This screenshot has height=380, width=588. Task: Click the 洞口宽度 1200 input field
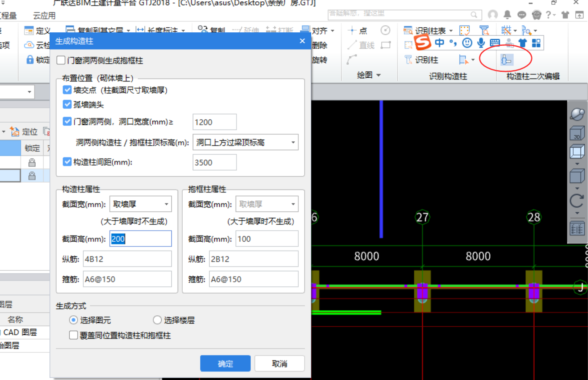click(x=215, y=122)
